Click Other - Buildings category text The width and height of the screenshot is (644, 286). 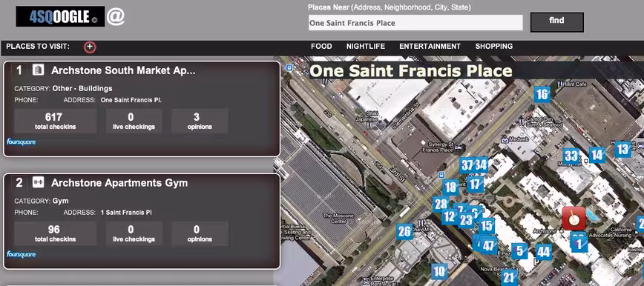82,88
